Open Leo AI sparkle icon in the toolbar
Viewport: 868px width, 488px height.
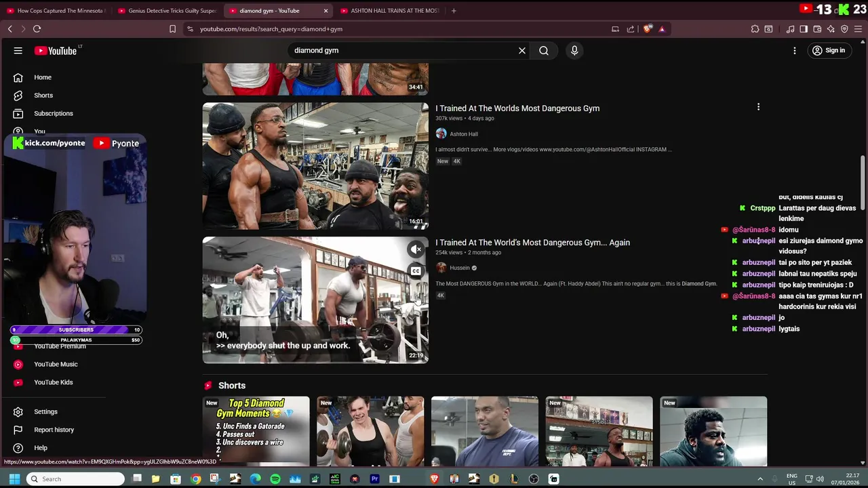(831, 29)
